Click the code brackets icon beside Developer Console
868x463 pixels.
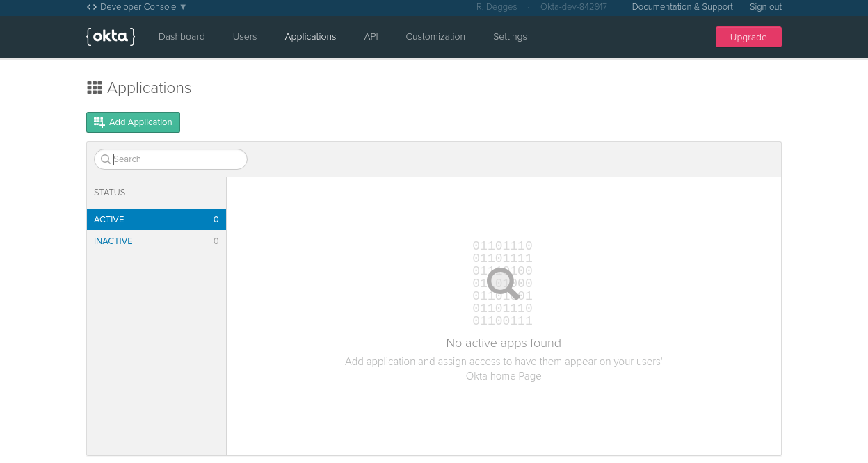coord(91,7)
